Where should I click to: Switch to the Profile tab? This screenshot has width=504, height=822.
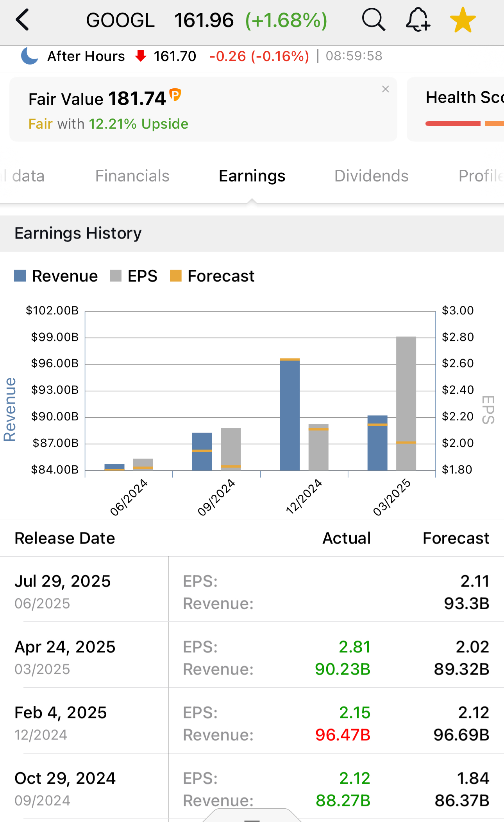pyautogui.click(x=481, y=176)
